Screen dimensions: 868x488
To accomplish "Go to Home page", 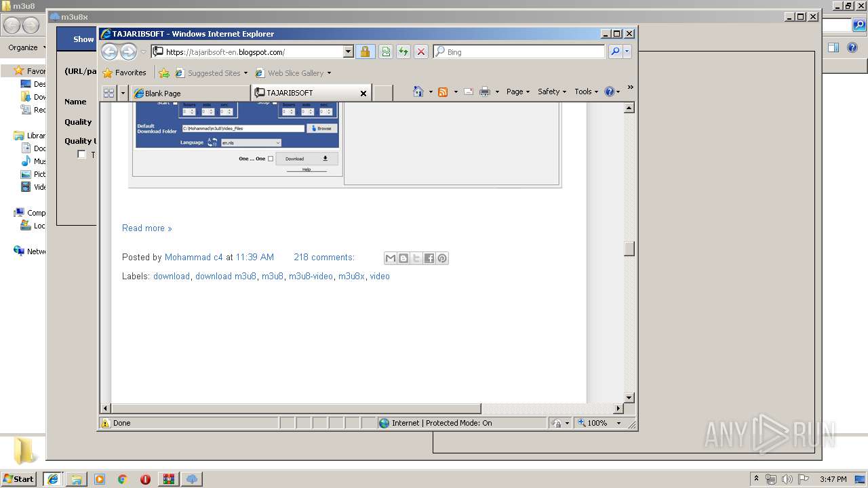I will click(418, 91).
